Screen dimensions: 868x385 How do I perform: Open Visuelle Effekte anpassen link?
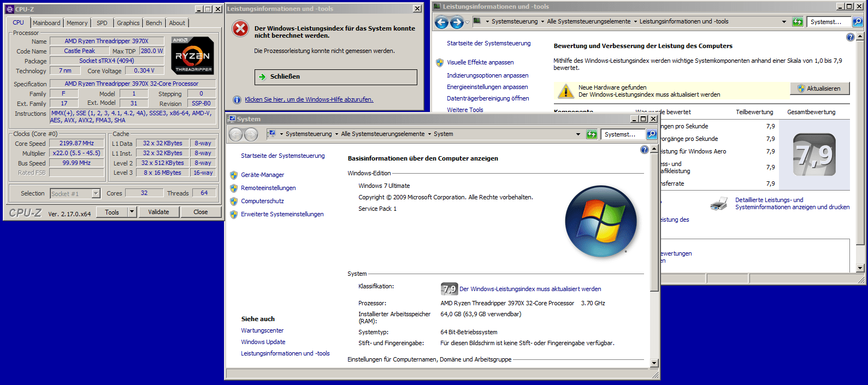[x=480, y=62]
